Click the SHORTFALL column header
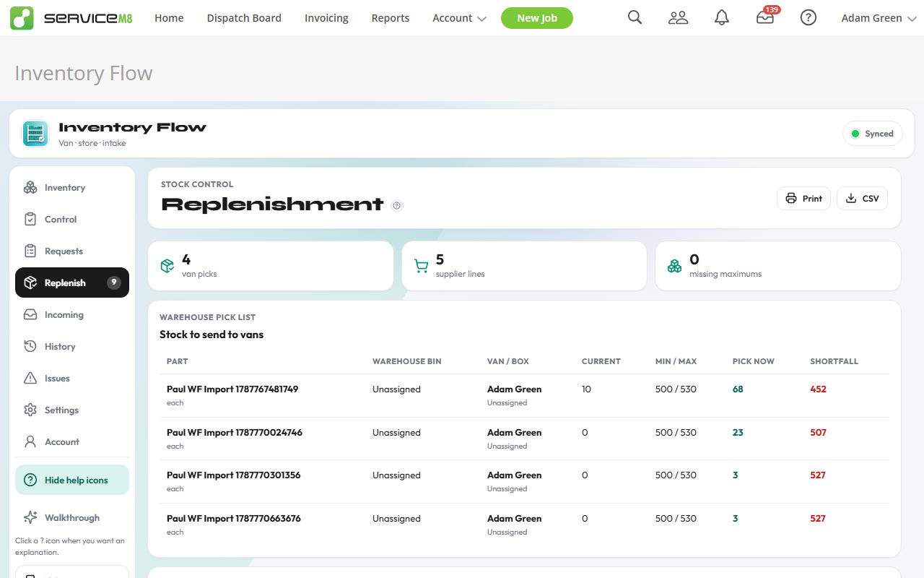The image size is (924, 578). tap(834, 361)
